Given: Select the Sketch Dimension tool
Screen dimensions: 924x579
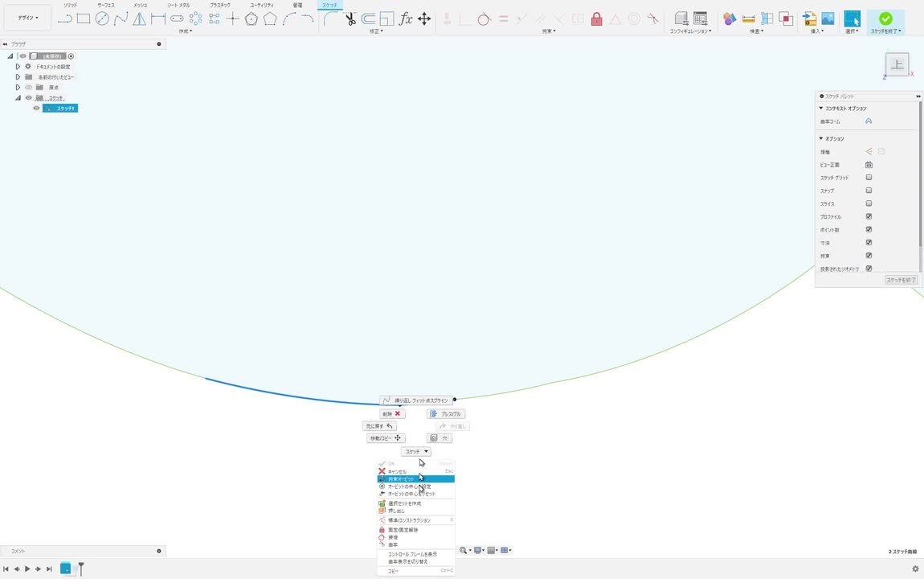Looking at the screenshot, I should pyautogui.click(x=158, y=18).
